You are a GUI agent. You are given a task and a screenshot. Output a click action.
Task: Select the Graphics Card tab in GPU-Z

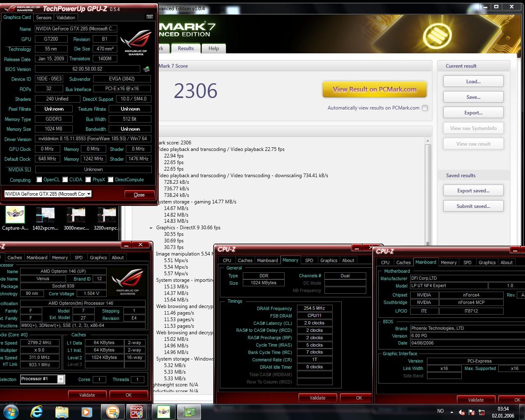click(x=17, y=17)
